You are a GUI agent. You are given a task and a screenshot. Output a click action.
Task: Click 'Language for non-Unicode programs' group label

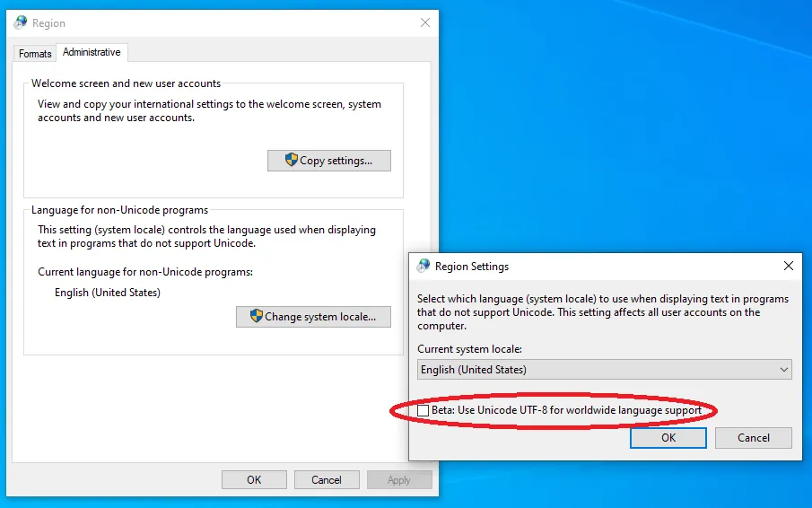click(119, 210)
